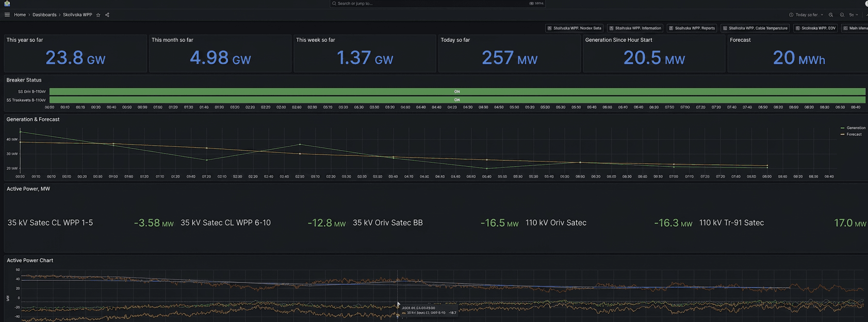Click the 'This month so far' panel title
The image size is (868, 322).
(172, 40)
